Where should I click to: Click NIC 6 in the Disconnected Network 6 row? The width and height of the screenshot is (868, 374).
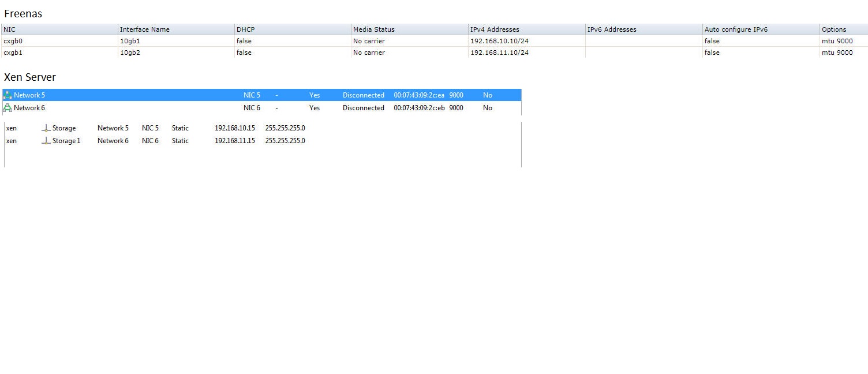252,108
